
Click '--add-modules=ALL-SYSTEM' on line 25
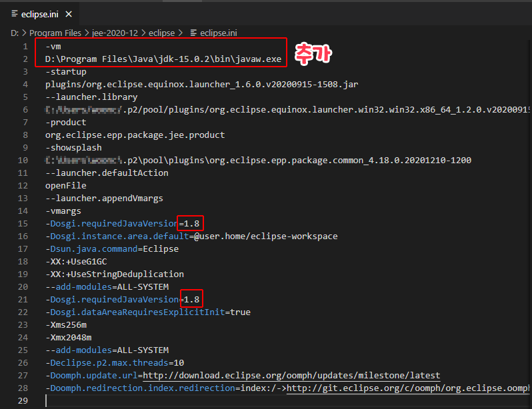point(107,350)
